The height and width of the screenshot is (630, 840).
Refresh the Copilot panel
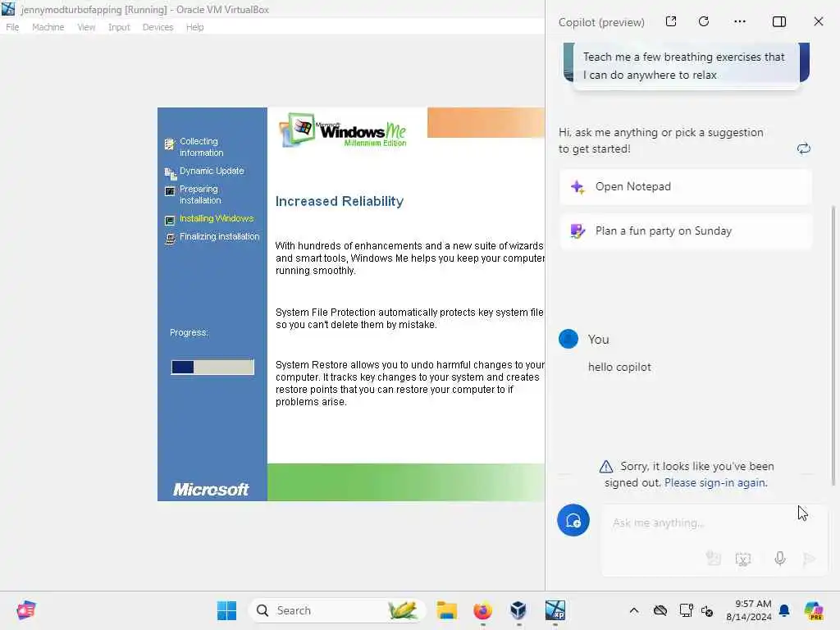coord(704,21)
